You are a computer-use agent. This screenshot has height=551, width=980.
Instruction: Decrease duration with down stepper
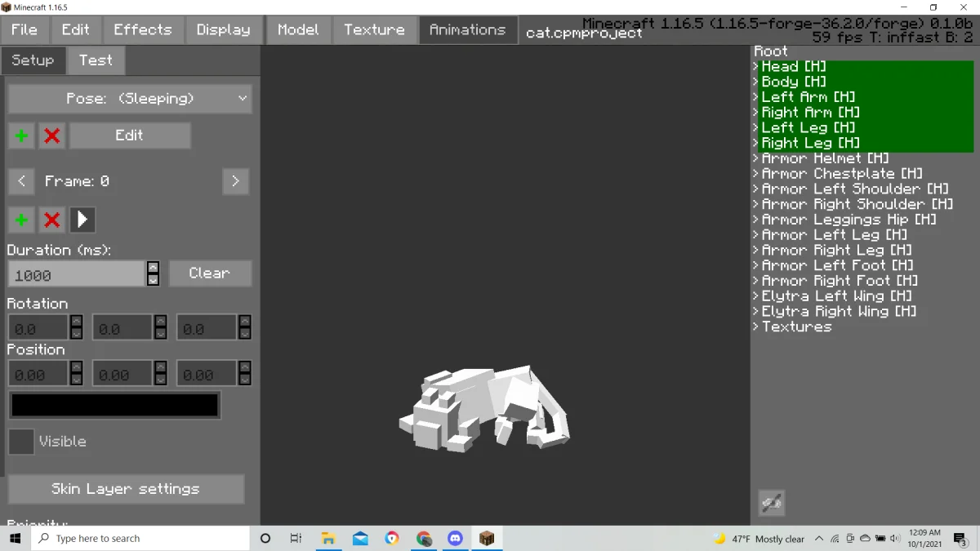click(153, 280)
